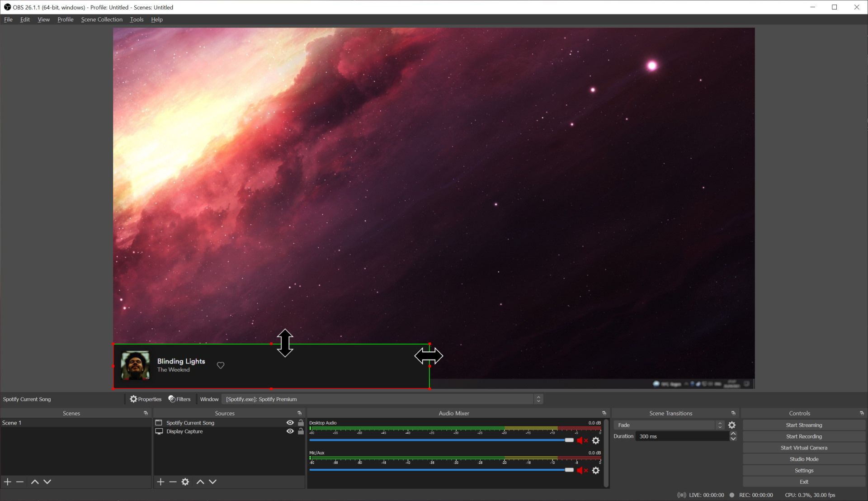
Task: Click Start Streaming button
Action: pos(804,425)
